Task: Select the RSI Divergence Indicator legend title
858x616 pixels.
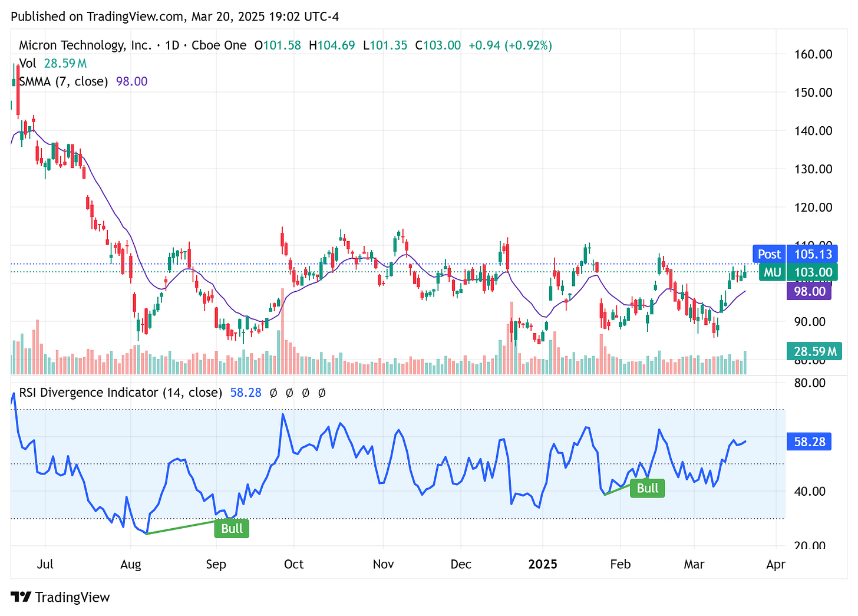Action: 120,393
